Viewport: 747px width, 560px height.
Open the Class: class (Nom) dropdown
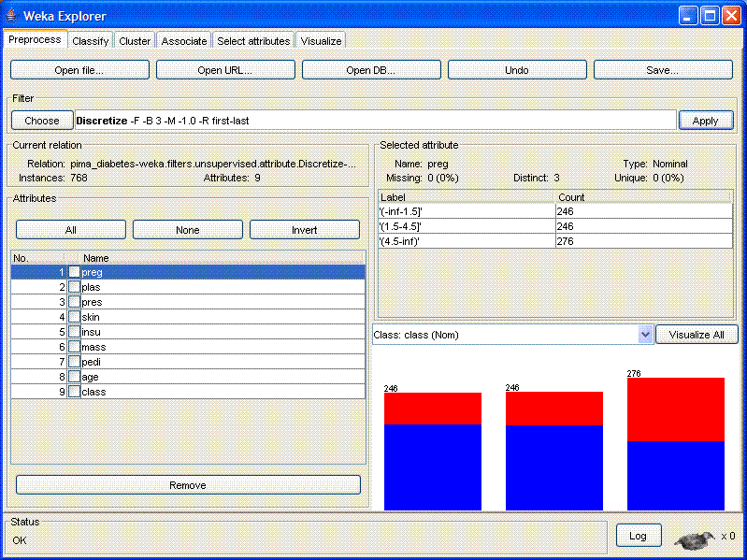[643, 335]
